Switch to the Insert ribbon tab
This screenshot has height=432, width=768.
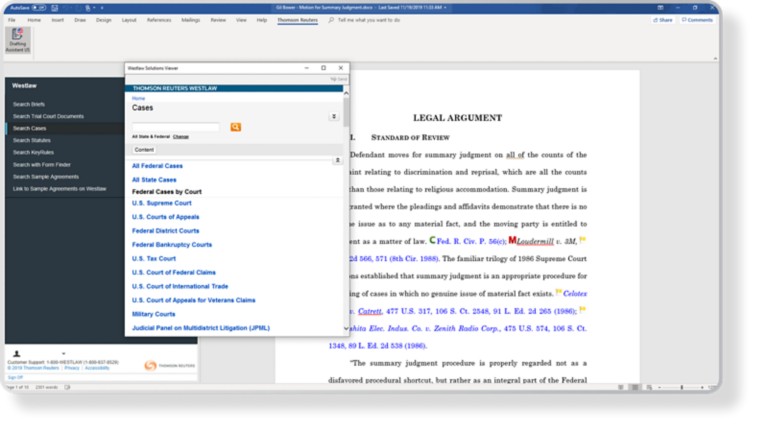(57, 20)
